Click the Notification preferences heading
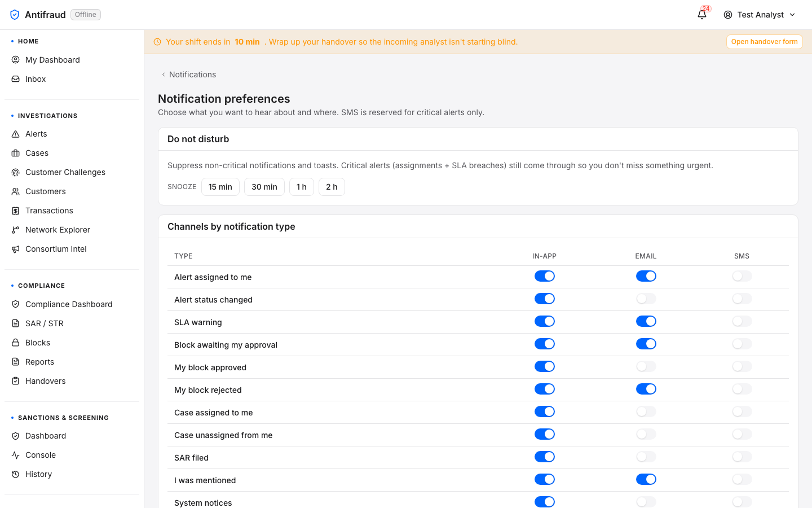The image size is (812, 508). click(224, 99)
